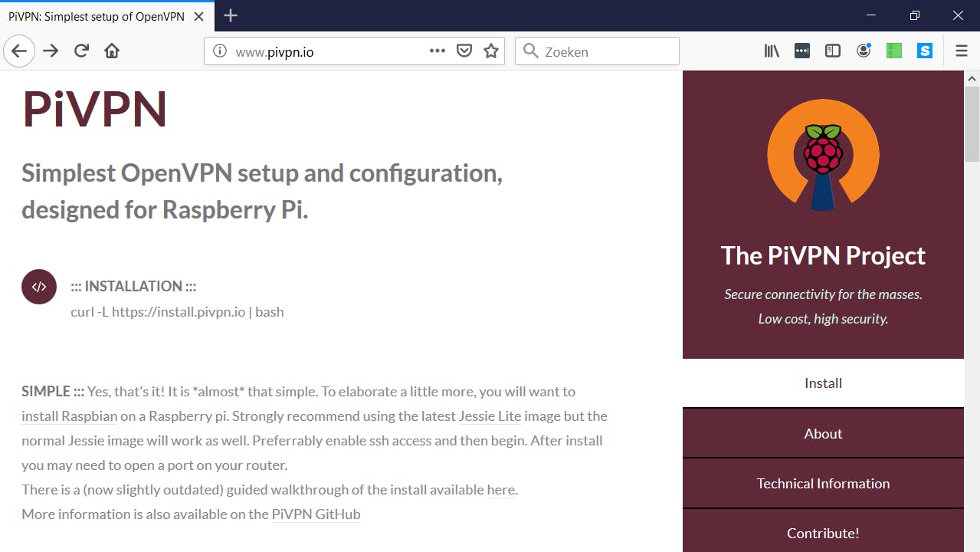This screenshot has width=980, height=552.
Task: Open page actions three-dot menu
Action: click(437, 51)
